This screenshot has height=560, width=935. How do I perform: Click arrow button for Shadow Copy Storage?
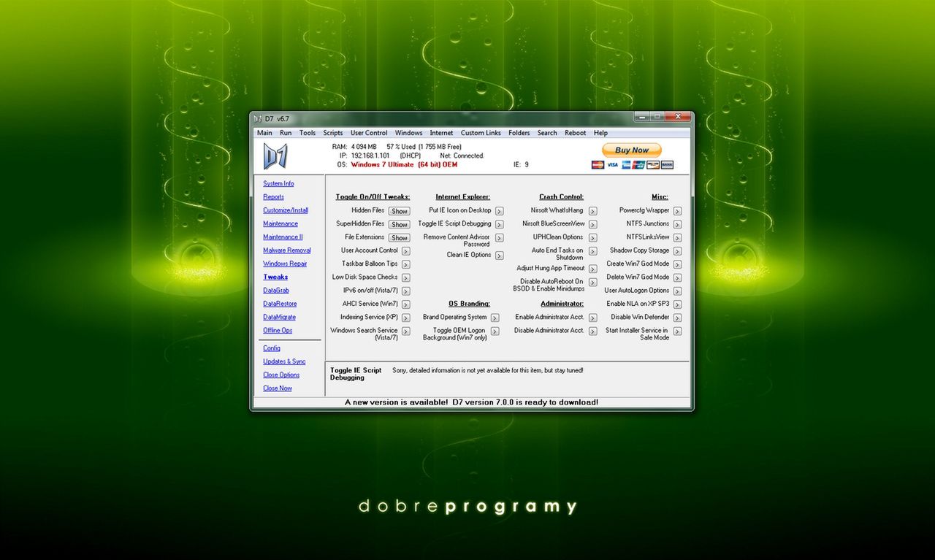[x=677, y=251]
